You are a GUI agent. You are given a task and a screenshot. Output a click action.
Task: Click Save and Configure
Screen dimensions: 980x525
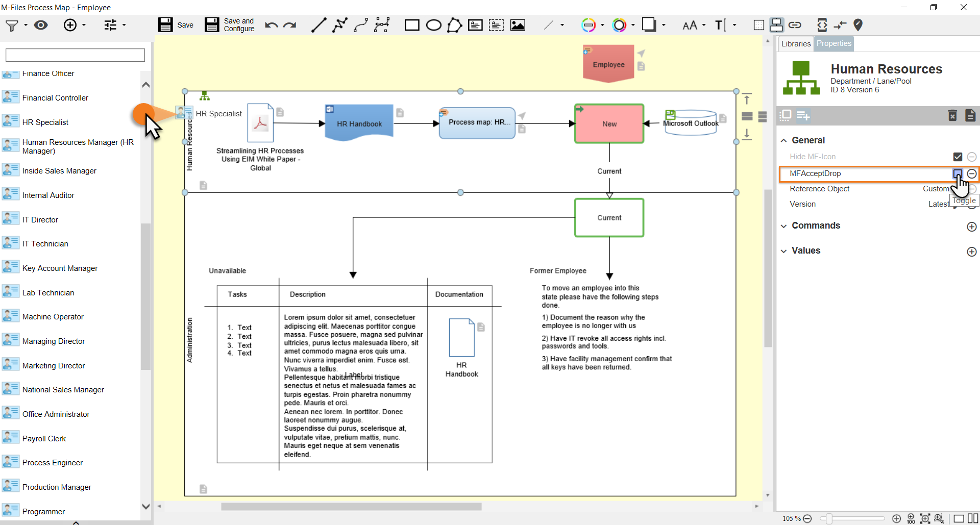coord(230,25)
